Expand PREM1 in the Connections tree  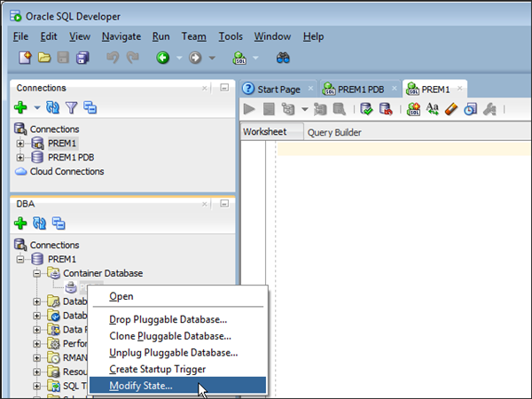coord(20,144)
